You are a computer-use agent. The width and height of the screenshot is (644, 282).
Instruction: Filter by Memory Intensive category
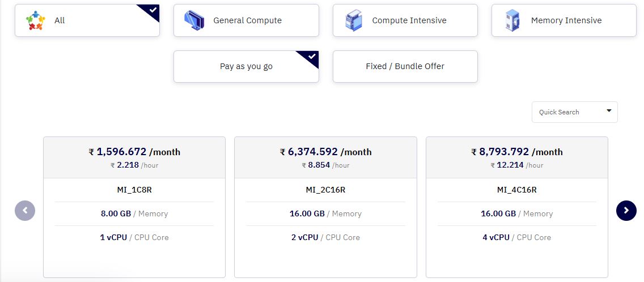coord(564,20)
